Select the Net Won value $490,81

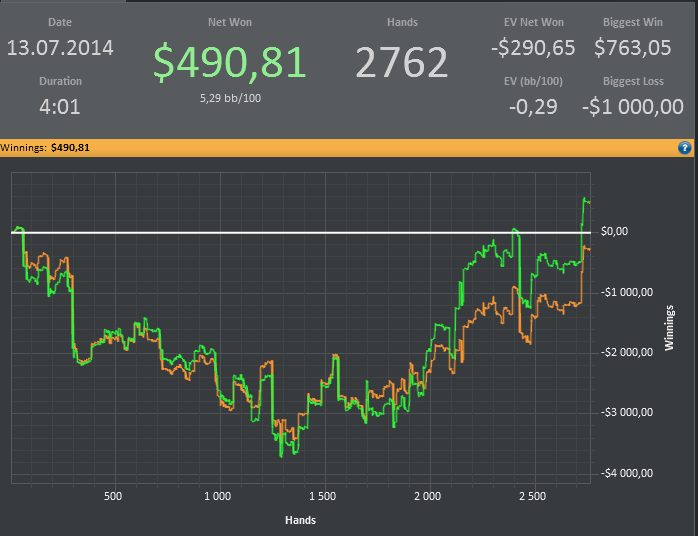click(230, 62)
